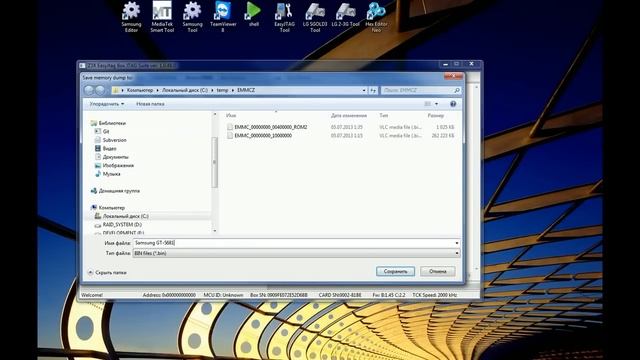Sort files by the Тип column header

(384, 116)
